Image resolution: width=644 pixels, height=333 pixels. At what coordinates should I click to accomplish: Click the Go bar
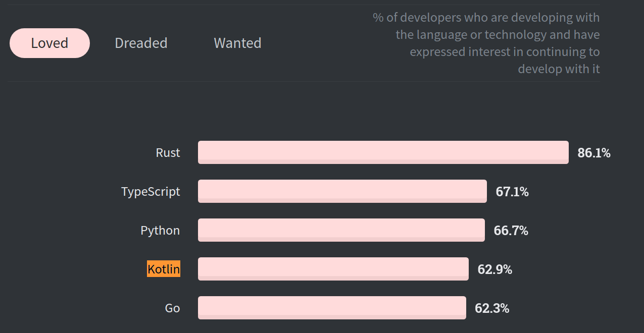[332, 308]
